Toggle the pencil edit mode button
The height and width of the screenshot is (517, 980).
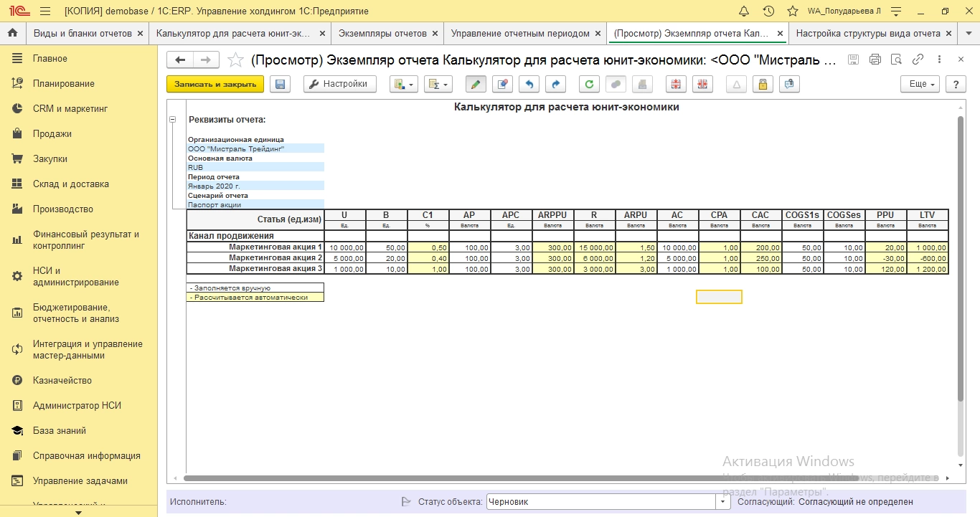475,85
